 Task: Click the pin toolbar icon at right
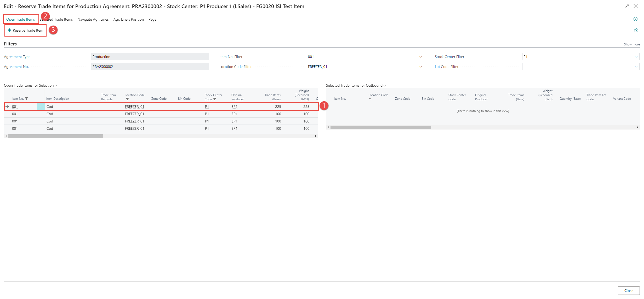tap(635, 30)
